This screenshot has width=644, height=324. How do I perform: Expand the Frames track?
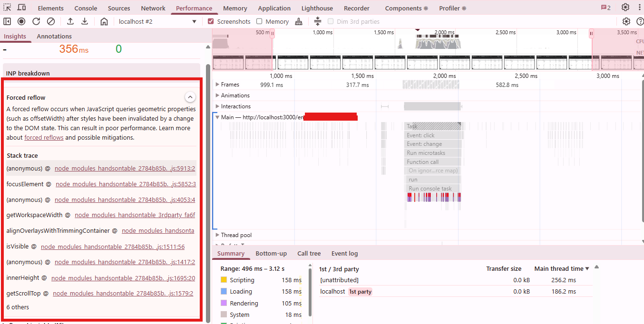(x=218, y=84)
